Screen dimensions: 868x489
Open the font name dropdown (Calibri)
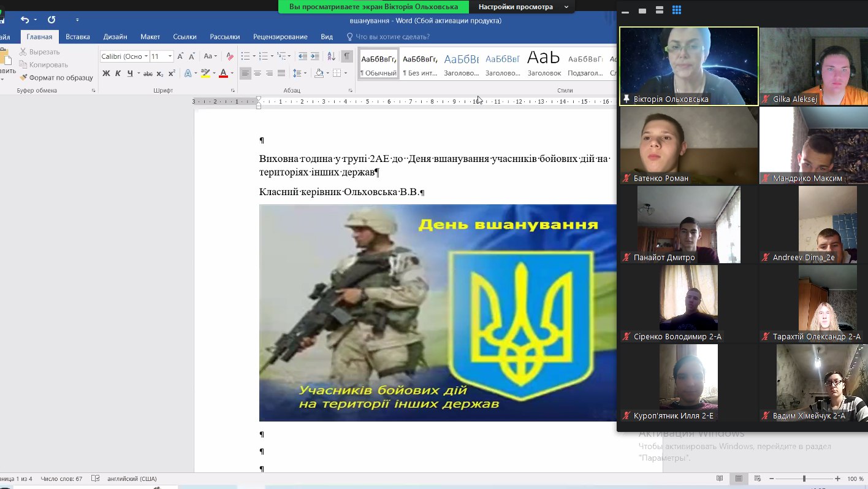pyautogui.click(x=146, y=56)
